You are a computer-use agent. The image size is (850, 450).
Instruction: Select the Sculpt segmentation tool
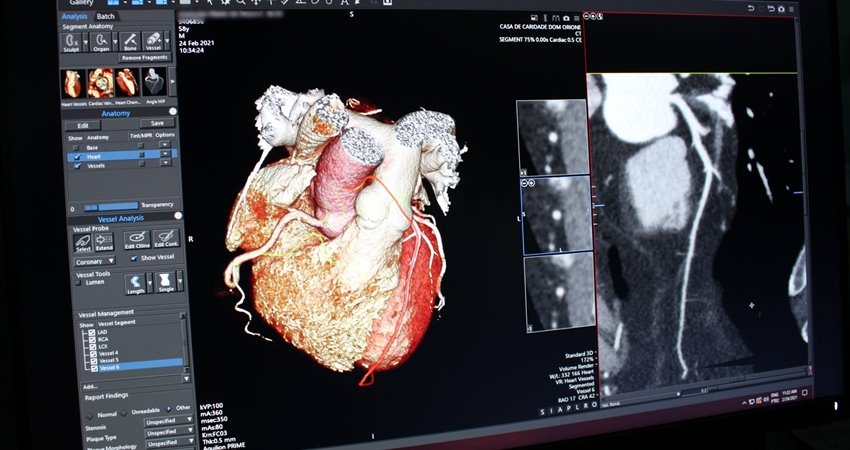click(x=71, y=42)
